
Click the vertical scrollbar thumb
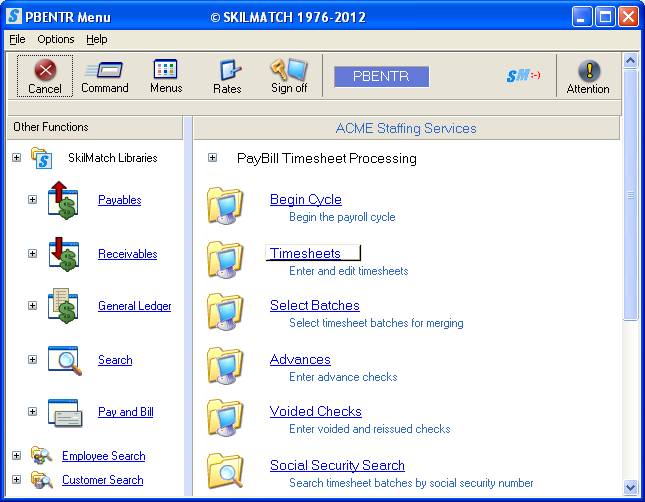(x=630, y=194)
